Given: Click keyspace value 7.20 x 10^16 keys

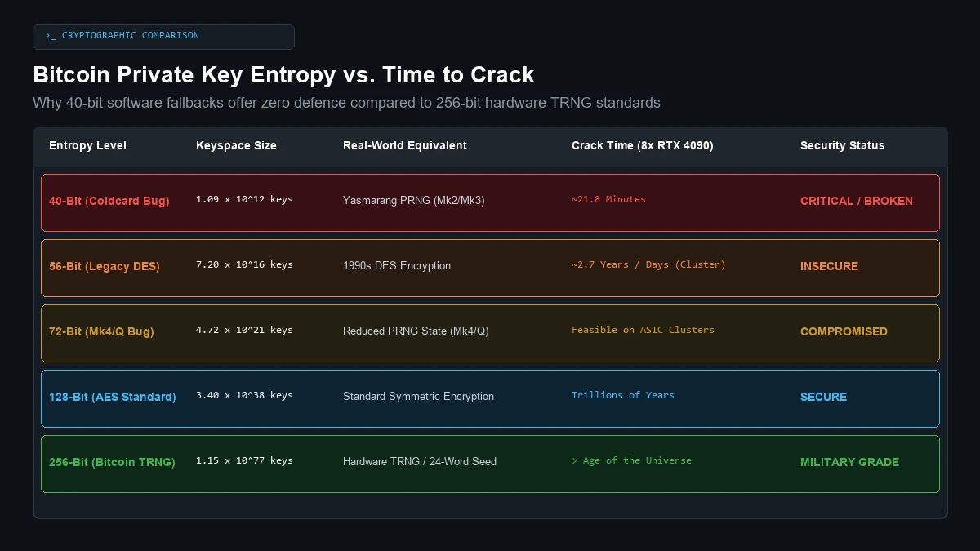Looking at the screenshot, I should (244, 264).
